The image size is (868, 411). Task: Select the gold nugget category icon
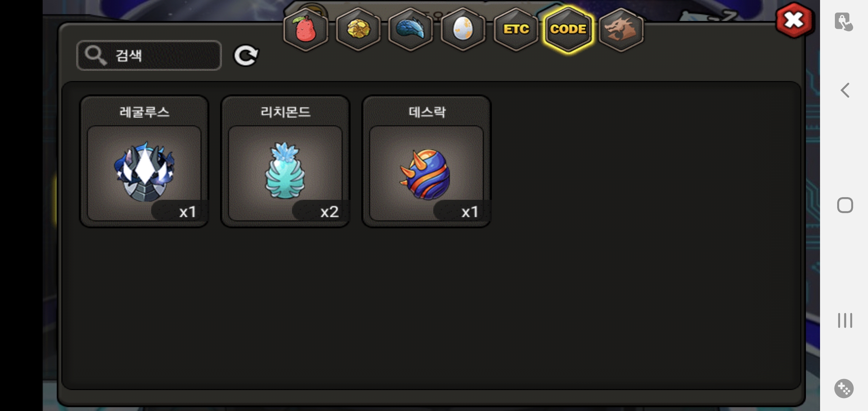point(358,30)
